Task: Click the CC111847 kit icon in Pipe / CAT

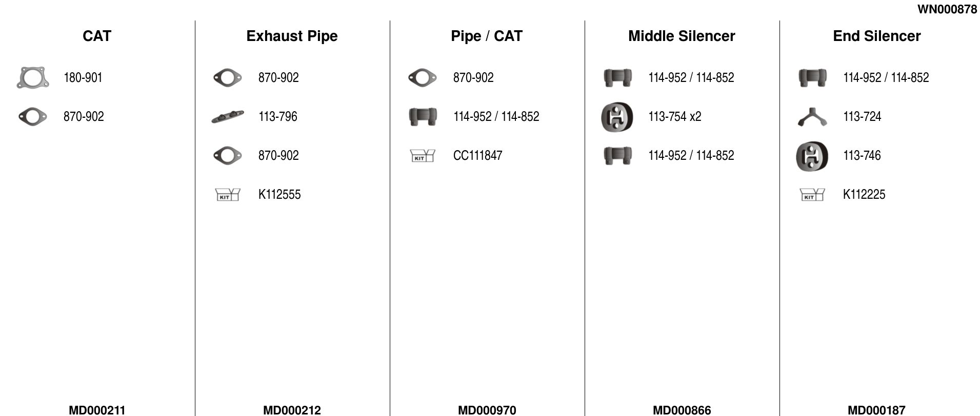Action: tap(423, 156)
